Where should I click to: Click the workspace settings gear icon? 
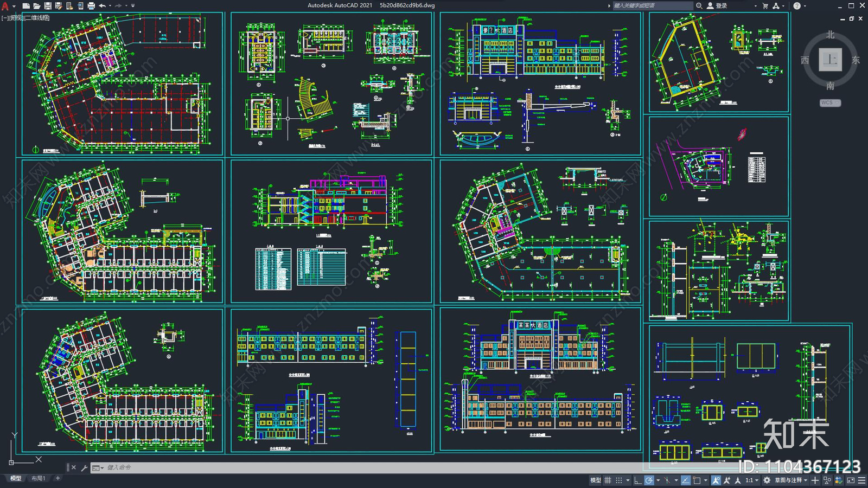pos(767,480)
